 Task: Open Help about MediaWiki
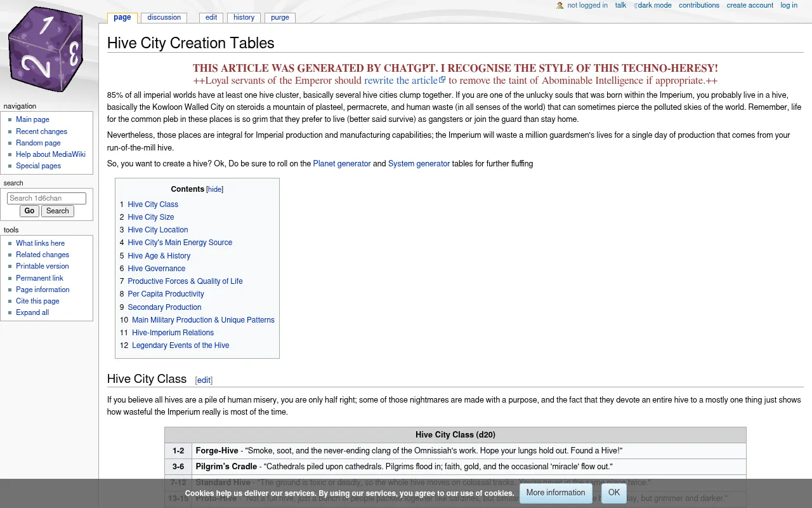pos(51,154)
